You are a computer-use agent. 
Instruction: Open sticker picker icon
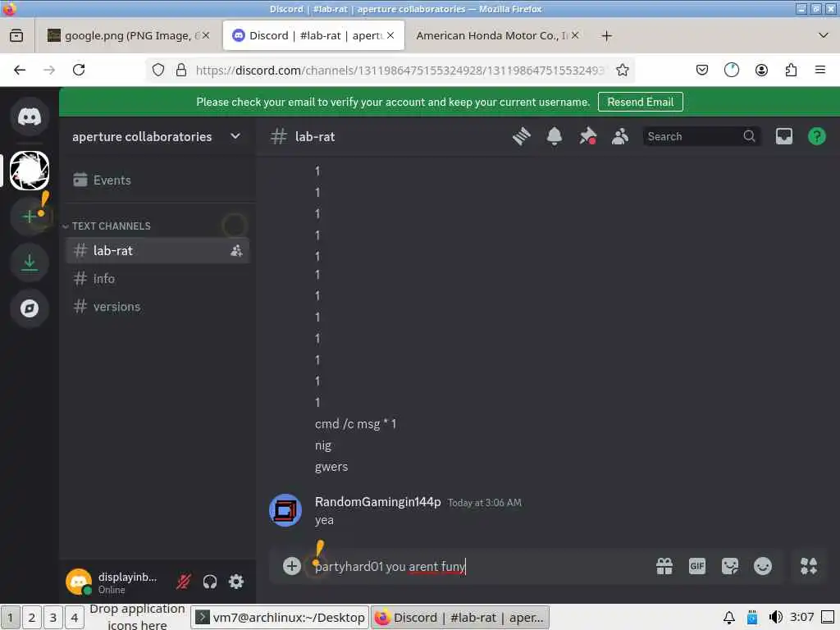pyautogui.click(x=729, y=566)
